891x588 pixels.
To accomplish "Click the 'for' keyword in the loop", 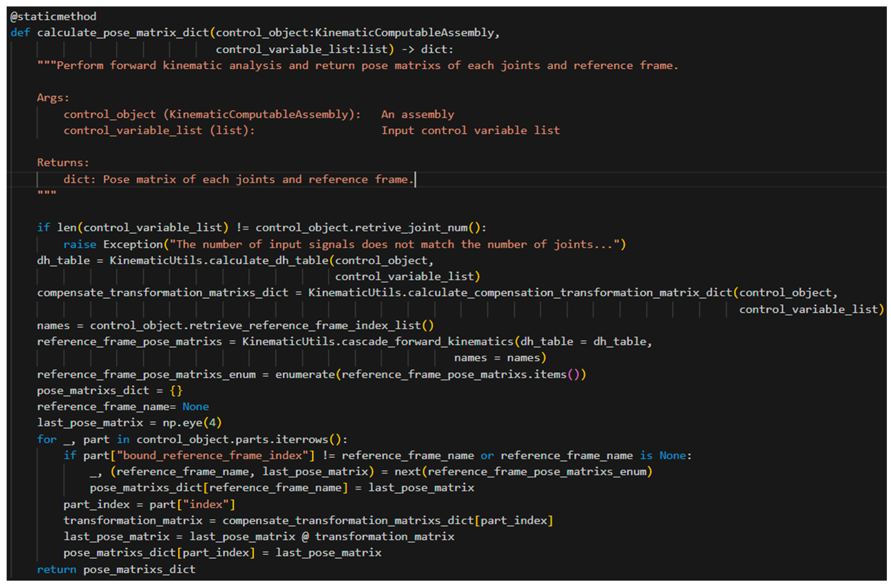I will tap(47, 440).
